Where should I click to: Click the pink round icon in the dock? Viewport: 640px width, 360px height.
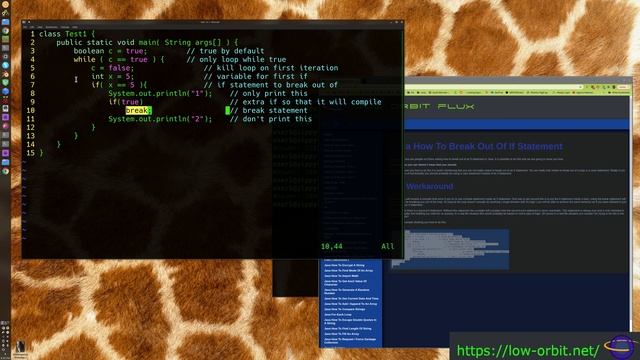click(x=5, y=126)
